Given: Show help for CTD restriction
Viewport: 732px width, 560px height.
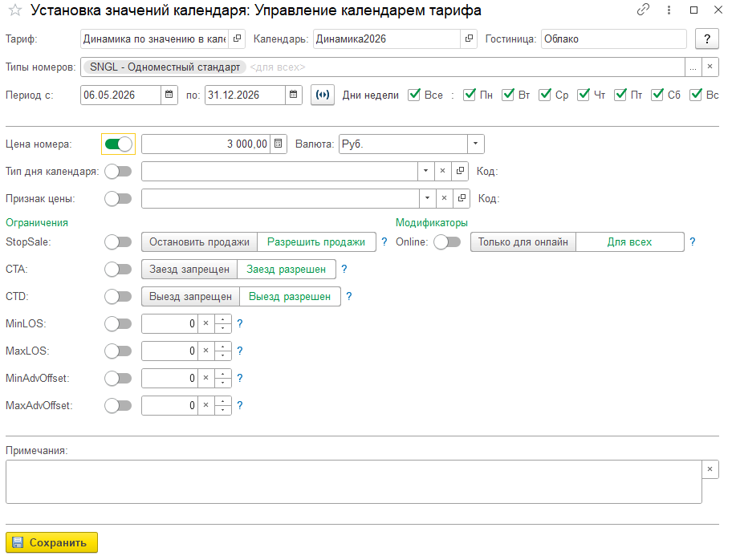Looking at the screenshot, I should [348, 296].
